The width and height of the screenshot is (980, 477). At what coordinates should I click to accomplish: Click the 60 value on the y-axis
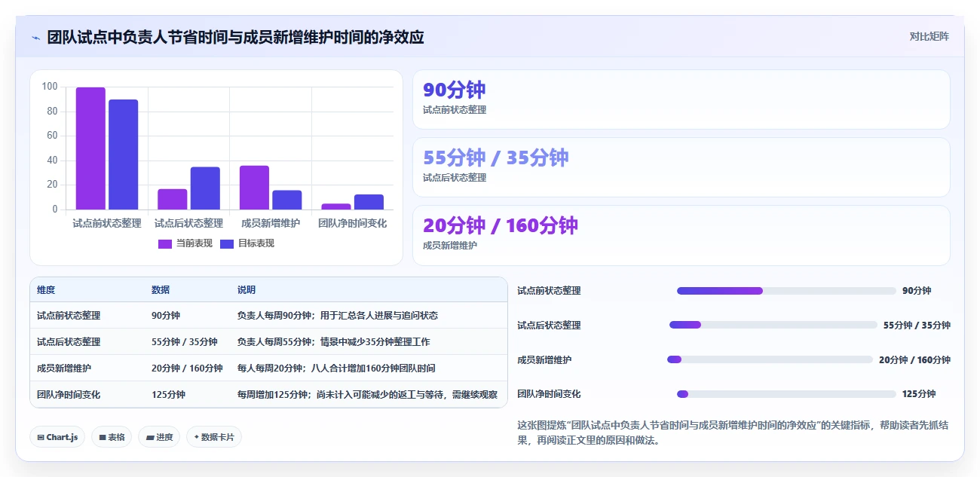(52, 136)
